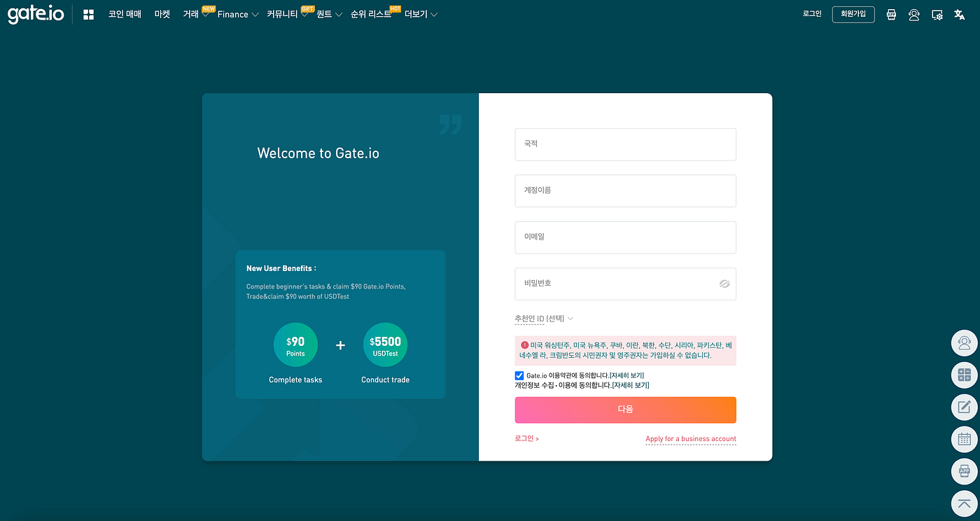This screenshot has height=521, width=980.
Task: Focus the 비밀번호 password field
Action: pos(625,284)
